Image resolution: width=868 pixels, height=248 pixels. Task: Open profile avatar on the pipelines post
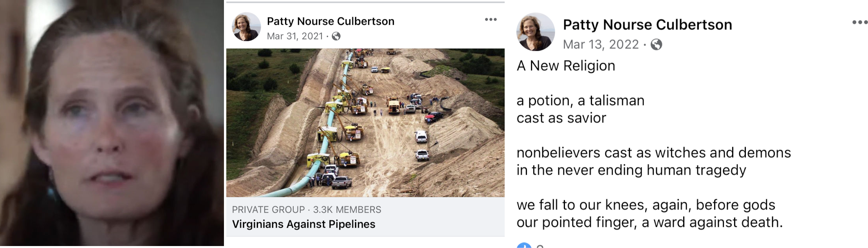(246, 27)
